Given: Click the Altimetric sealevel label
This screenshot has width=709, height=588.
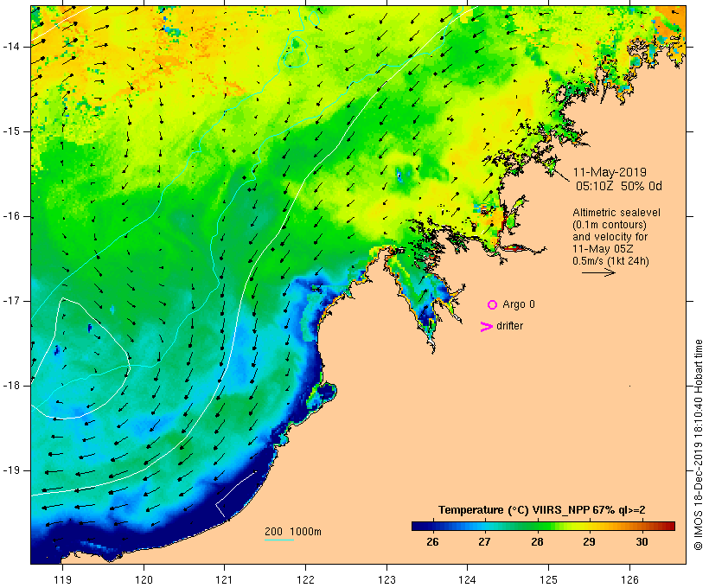Looking at the screenshot, I should point(616,213).
